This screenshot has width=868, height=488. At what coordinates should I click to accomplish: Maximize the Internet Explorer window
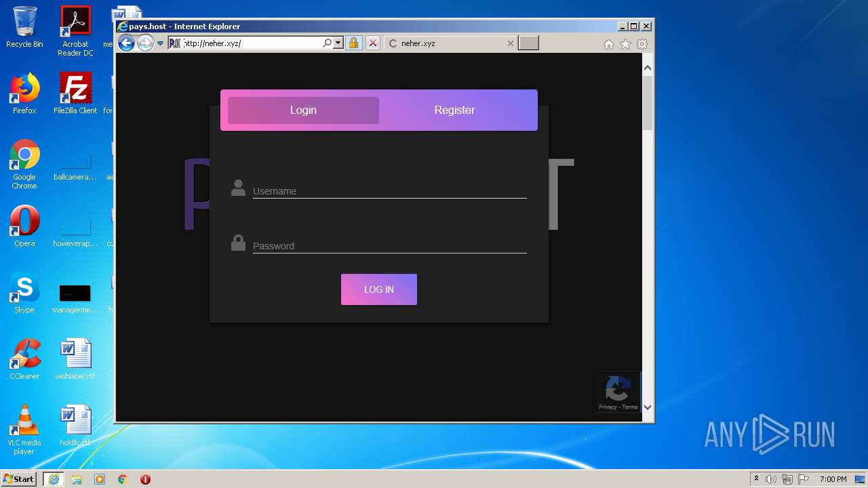pos(635,26)
